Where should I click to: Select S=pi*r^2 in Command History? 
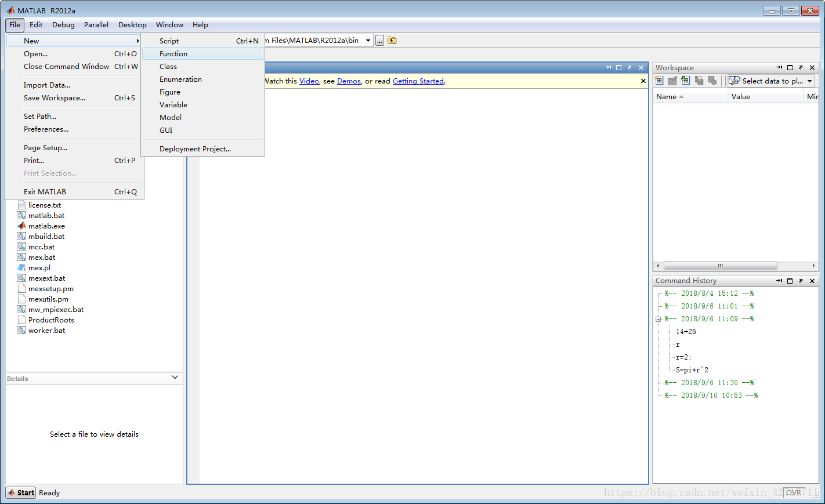tap(692, 370)
